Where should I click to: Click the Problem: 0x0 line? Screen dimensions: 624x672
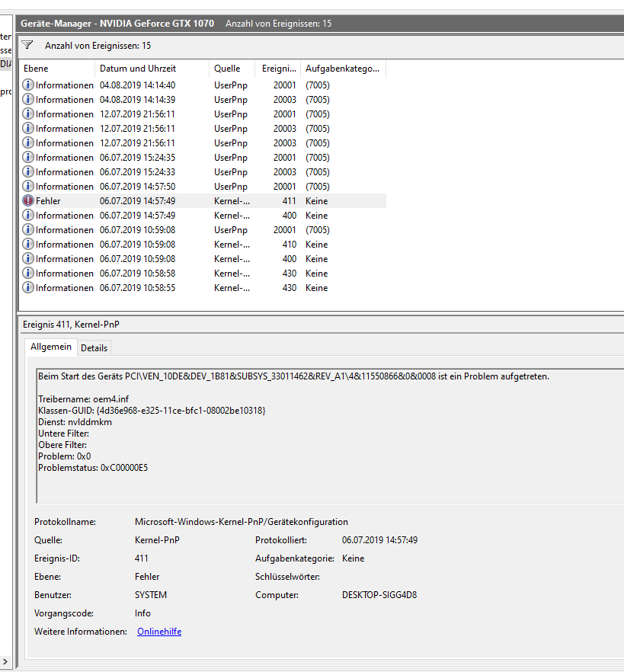point(64,456)
